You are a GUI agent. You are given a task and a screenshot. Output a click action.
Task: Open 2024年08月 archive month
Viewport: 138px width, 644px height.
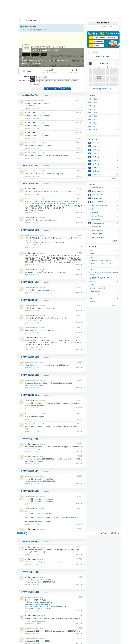[x=95, y=150]
